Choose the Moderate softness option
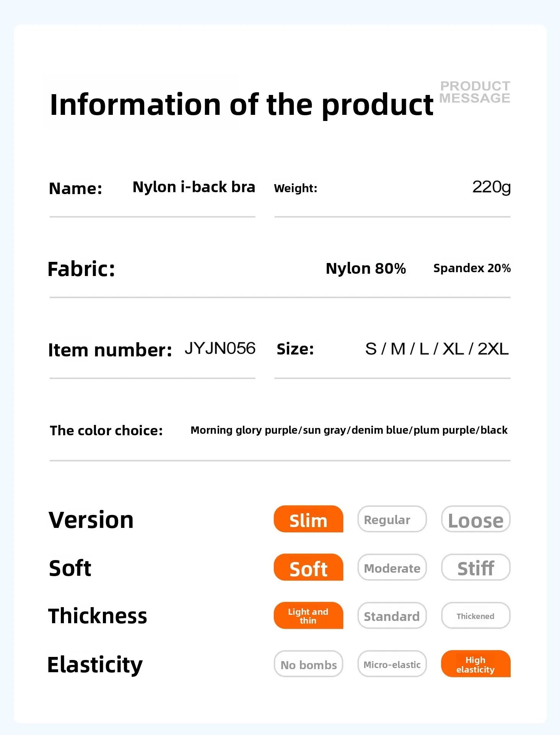The image size is (560, 735). pyautogui.click(x=392, y=567)
